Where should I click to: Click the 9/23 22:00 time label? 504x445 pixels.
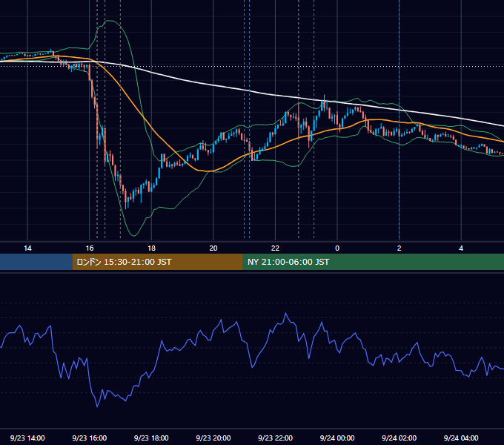tap(275, 438)
